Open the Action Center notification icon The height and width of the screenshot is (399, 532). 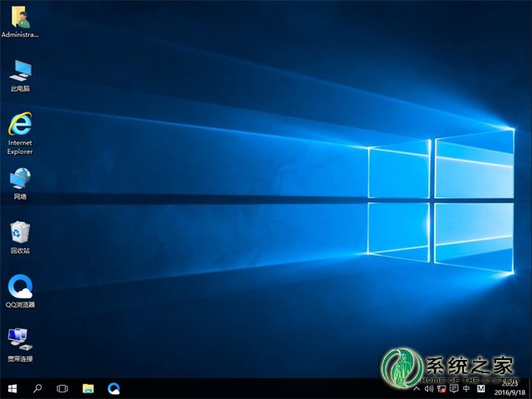(x=454, y=389)
